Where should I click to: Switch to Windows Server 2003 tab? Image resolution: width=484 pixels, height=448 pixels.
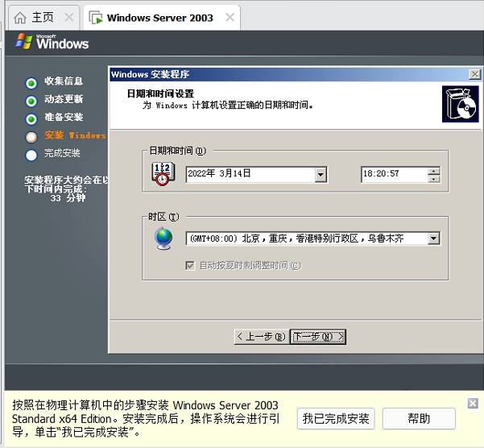(x=162, y=18)
